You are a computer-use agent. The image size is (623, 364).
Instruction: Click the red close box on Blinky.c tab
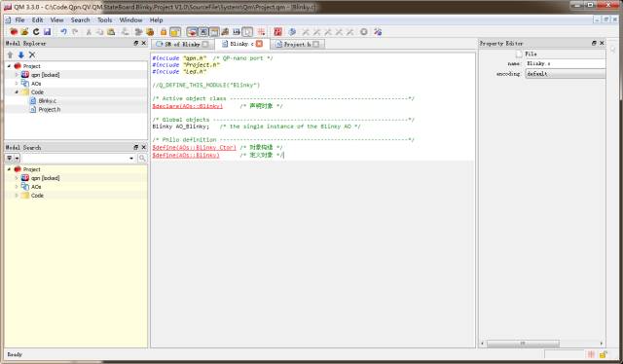(259, 44)
